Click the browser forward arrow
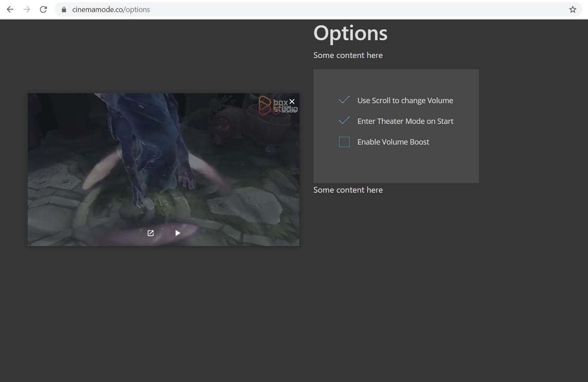The width and height of the screenshot is (588, 382). pyautogui.click(x=27, y=10)
